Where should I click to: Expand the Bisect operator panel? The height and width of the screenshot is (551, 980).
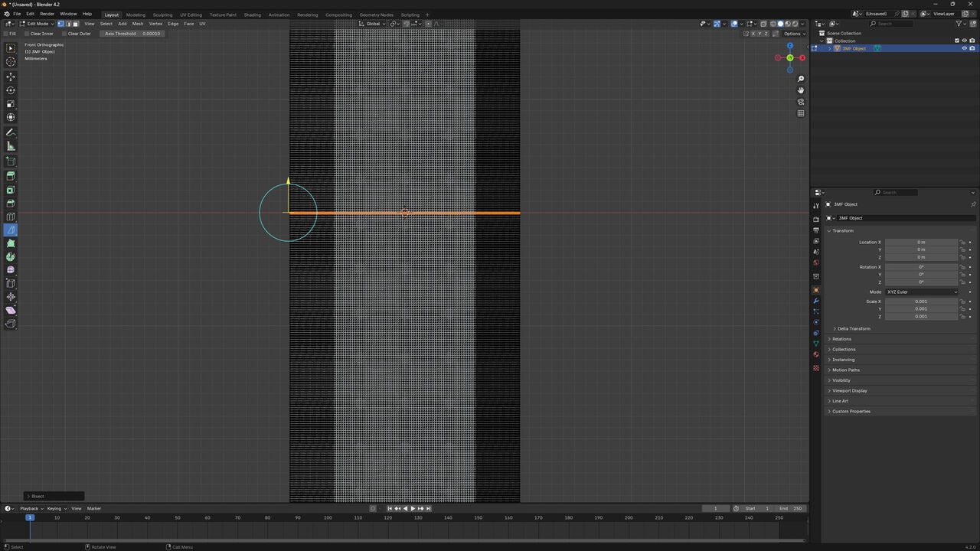point(54,496)
